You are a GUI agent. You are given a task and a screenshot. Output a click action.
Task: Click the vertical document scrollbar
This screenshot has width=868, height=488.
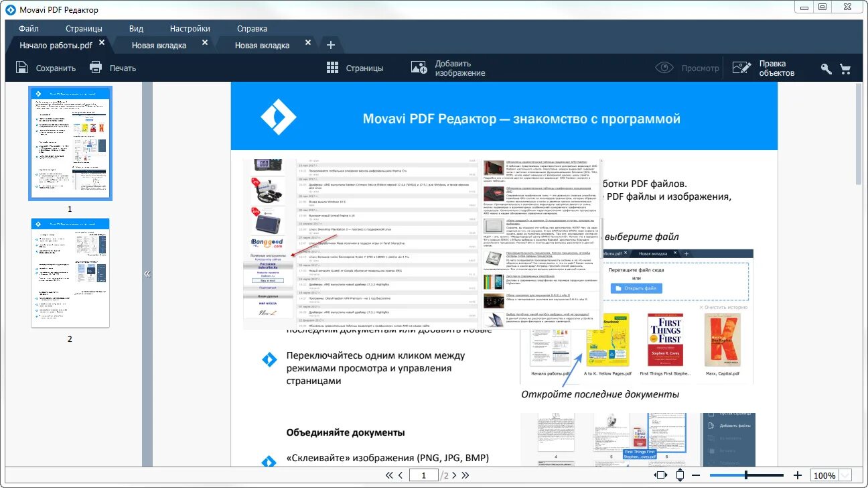tap(859, 134)
